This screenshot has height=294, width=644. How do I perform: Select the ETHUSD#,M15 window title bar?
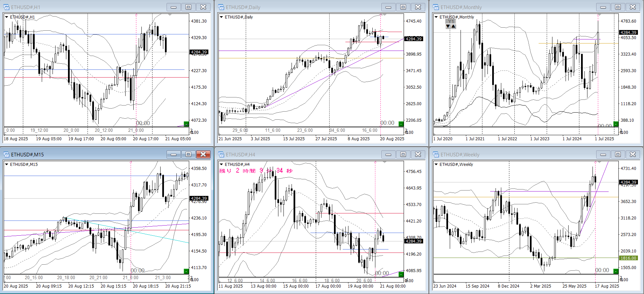pos(84,154)
